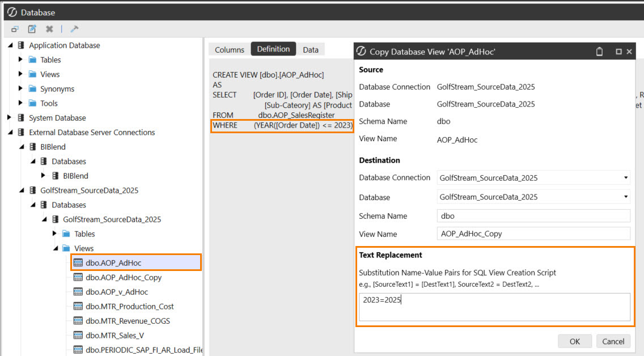Image resolution: width=644 pixels, height=356 pixels.
Task: Close the Copy Database View dialog
Action: (629, 52)
